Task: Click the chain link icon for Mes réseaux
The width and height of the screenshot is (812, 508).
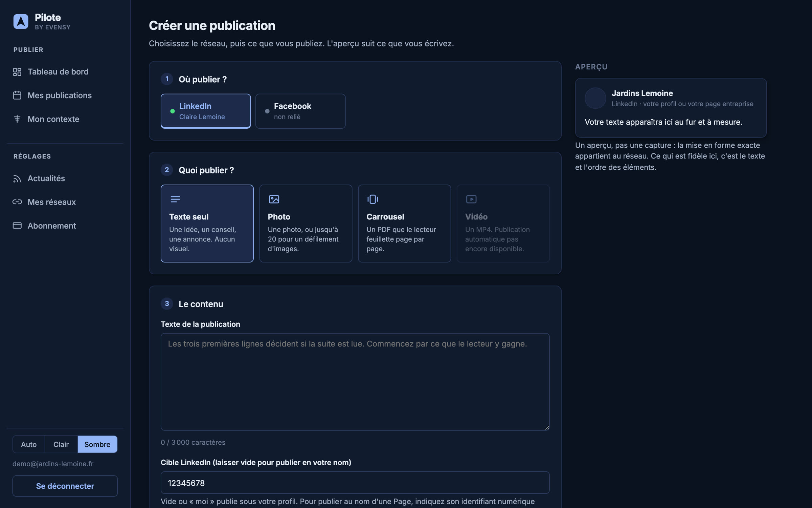Action: [x=17, y=202]
